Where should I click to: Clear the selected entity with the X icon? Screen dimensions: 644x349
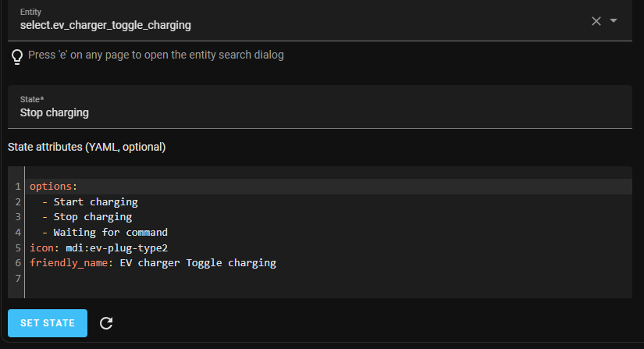click(596, 21)
